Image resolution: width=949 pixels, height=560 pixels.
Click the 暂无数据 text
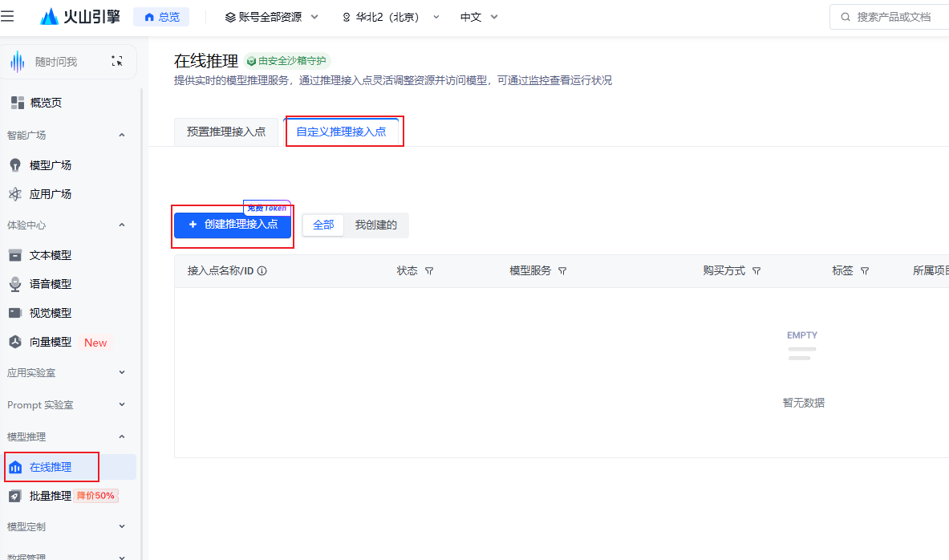(x=803, y=403)
